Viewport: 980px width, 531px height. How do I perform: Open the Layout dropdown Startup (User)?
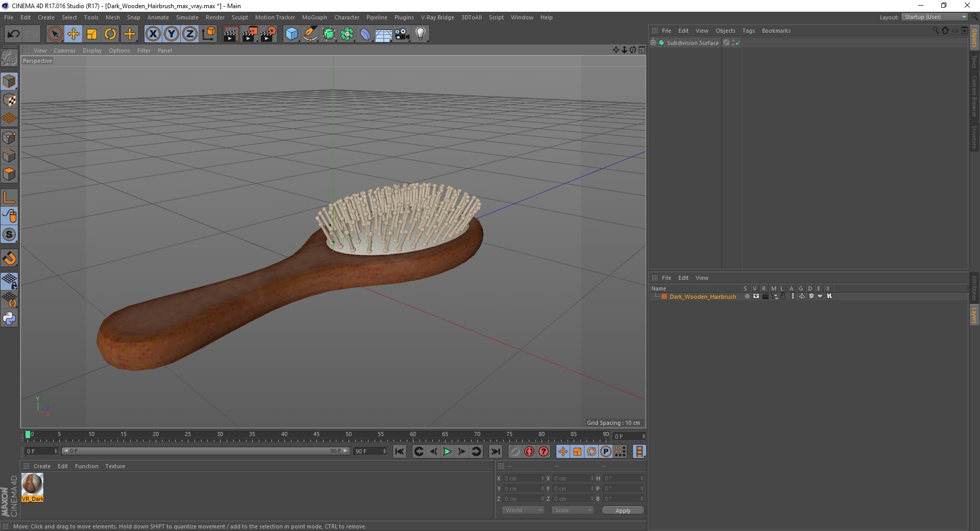(x=935, y=17)
